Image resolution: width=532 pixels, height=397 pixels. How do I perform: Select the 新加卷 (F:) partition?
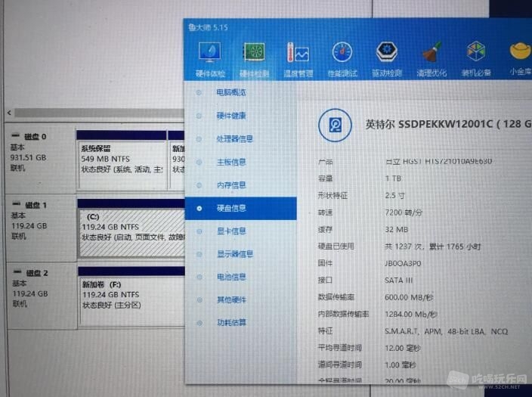coord(131,296)
